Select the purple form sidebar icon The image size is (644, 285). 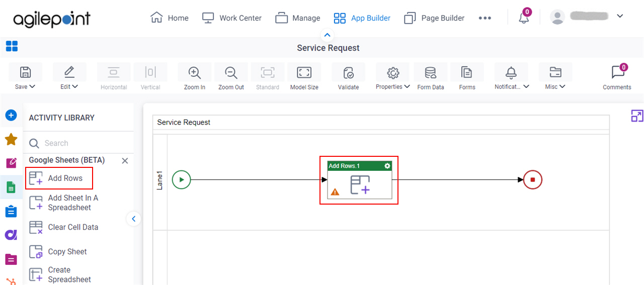point(11,259)
